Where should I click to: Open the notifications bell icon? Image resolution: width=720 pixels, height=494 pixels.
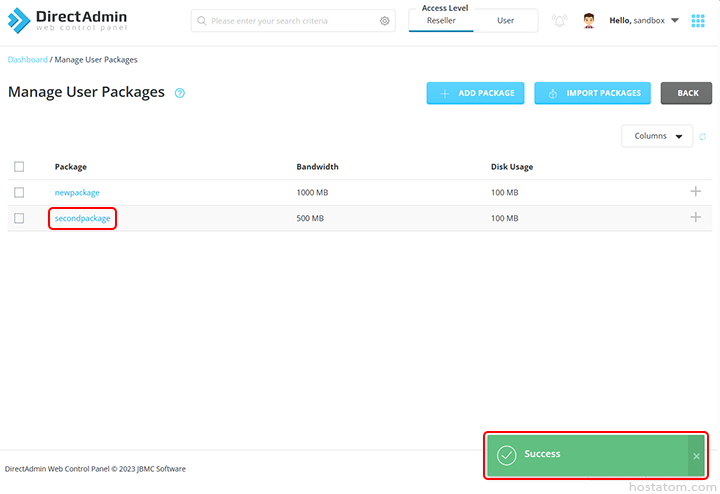point(559,21)
